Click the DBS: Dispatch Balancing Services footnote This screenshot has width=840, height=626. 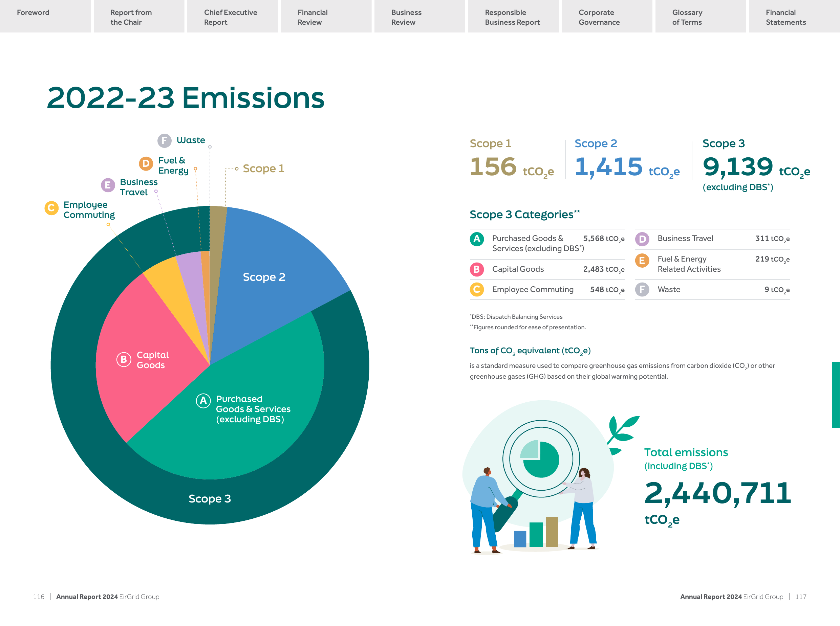(x=516, y=317)
